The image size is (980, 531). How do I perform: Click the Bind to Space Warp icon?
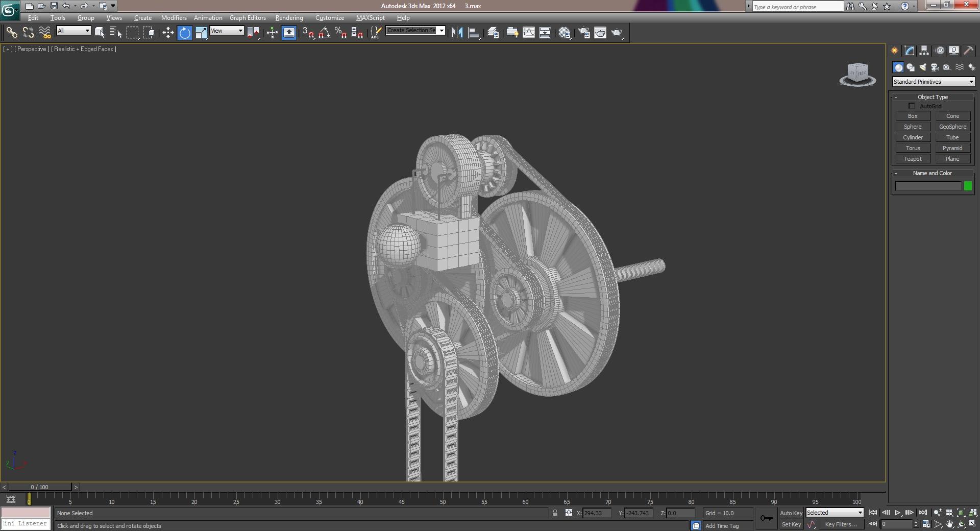click(45, 33)
